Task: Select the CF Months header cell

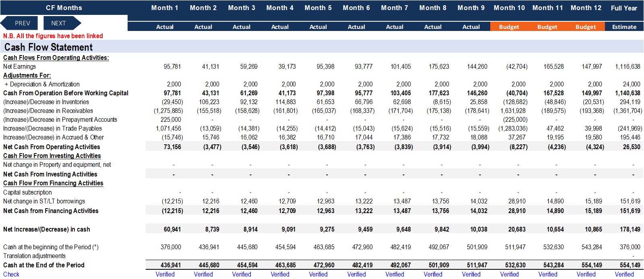Action: (64, 8)
